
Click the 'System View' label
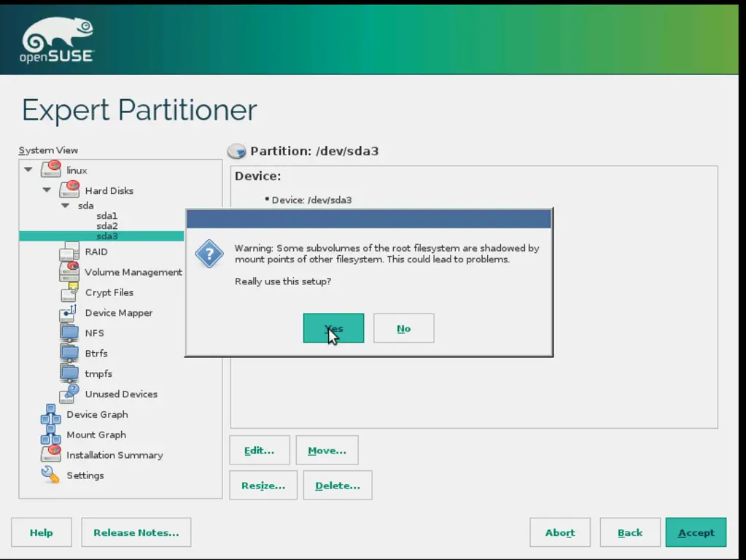tap(48, 150)
